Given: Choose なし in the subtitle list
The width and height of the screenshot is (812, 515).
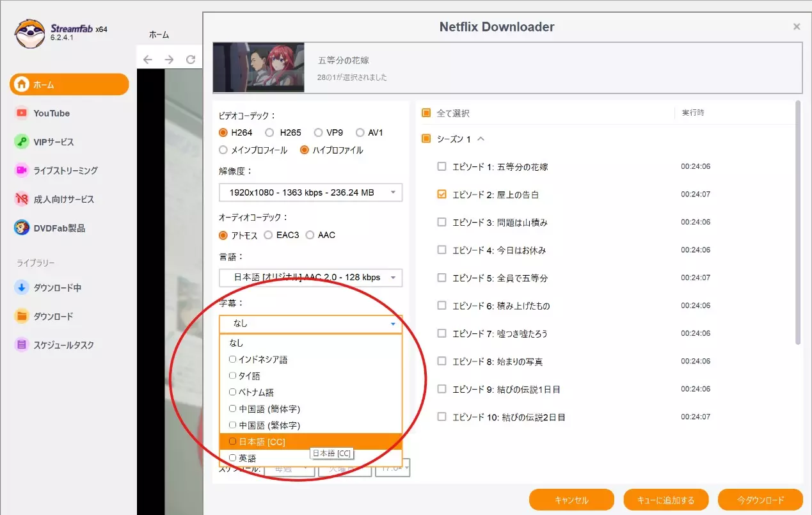Looking at the screenshot, I should [x=311, y=343].
